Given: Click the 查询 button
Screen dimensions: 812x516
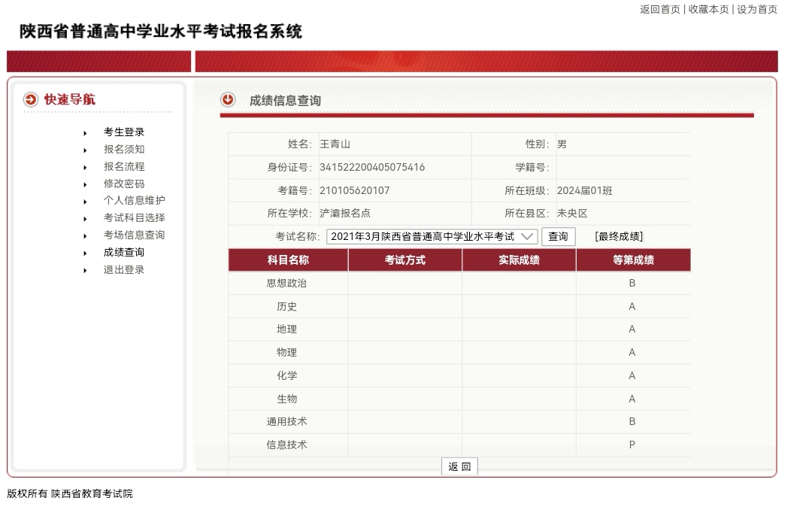Looking at the screenshot, I should point(558,236).
